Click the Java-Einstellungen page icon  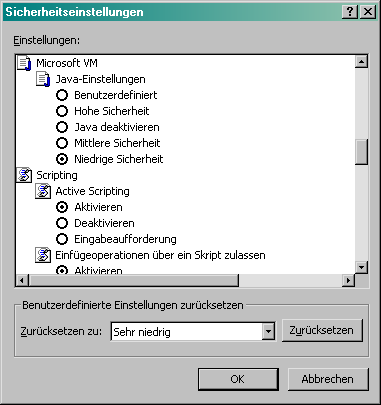pos(43,79)
